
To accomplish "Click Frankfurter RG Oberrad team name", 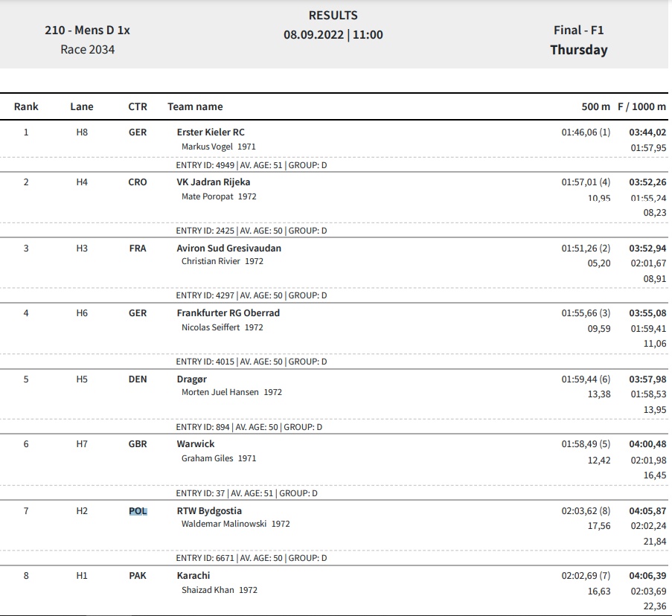I will (228, 313).
